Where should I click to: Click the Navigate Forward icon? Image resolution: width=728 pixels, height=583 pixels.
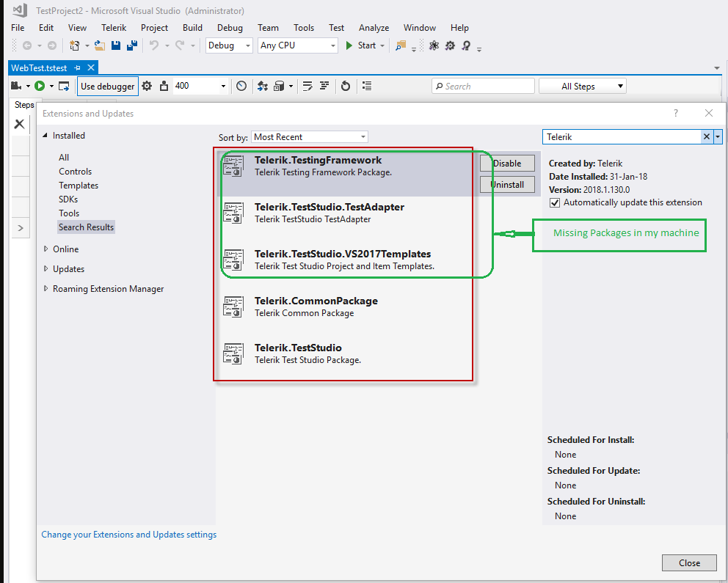(x=52, y=45)
